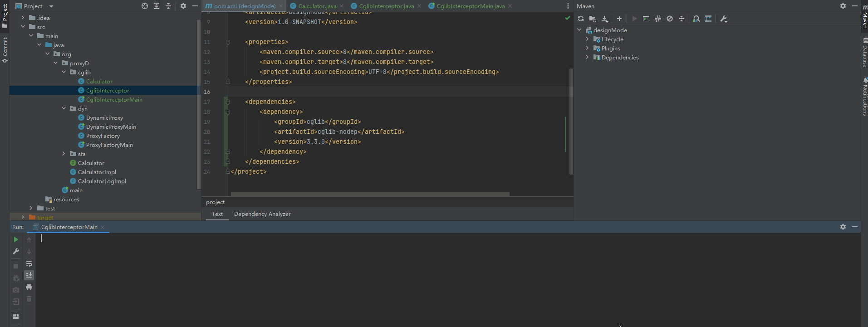Close the CglibInterceptorMain run tab
This screenshot has width=868, height=327.
coord(103,227)
